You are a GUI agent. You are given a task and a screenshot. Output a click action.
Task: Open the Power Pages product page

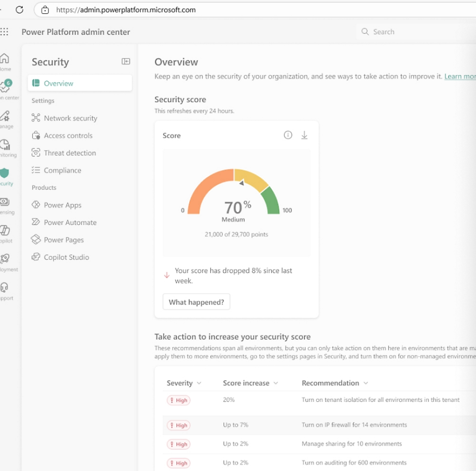64,240
